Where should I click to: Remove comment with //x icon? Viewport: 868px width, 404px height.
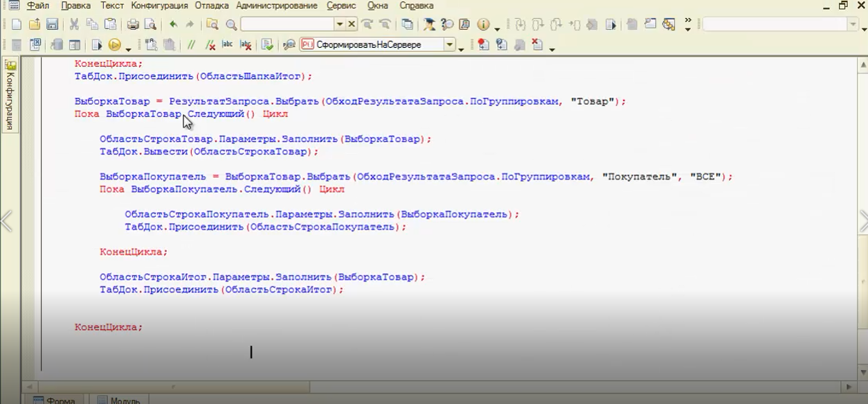coord(210,45)
